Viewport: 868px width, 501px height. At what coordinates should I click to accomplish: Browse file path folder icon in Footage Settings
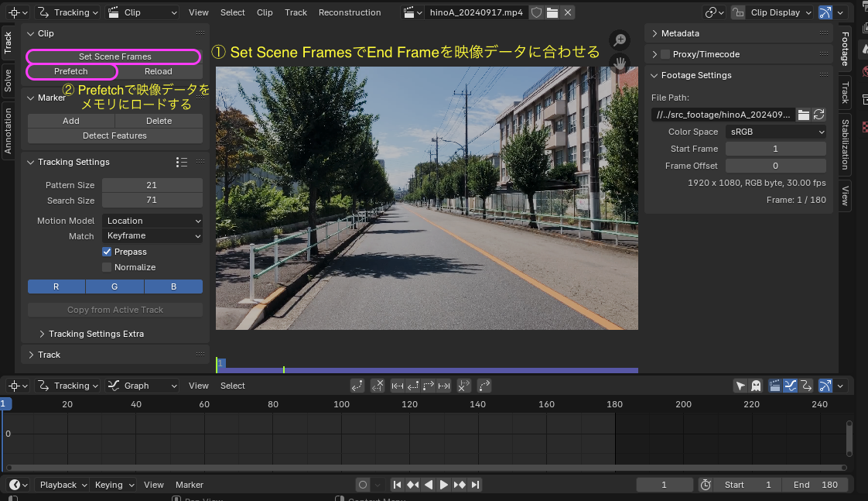click(803, 115)
